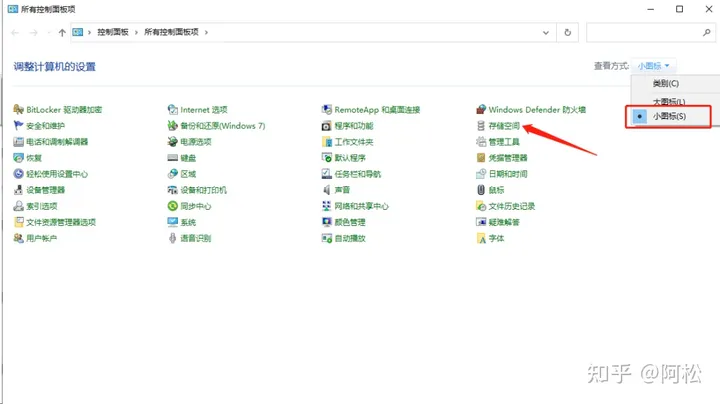This screenshot has width=720, height=404.
Task: Open RemoteApp 和桌面连接 icon
Action: [326, 109]
